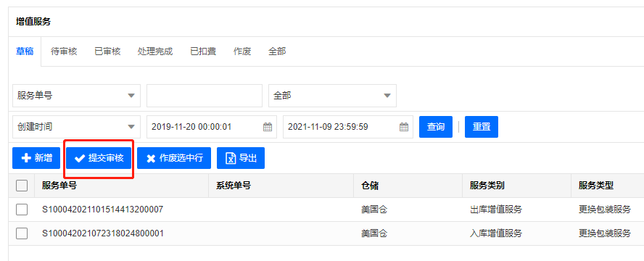644x261 pixels.
Task: Click 出库增值服务 category cell
Action: point(496,210)
